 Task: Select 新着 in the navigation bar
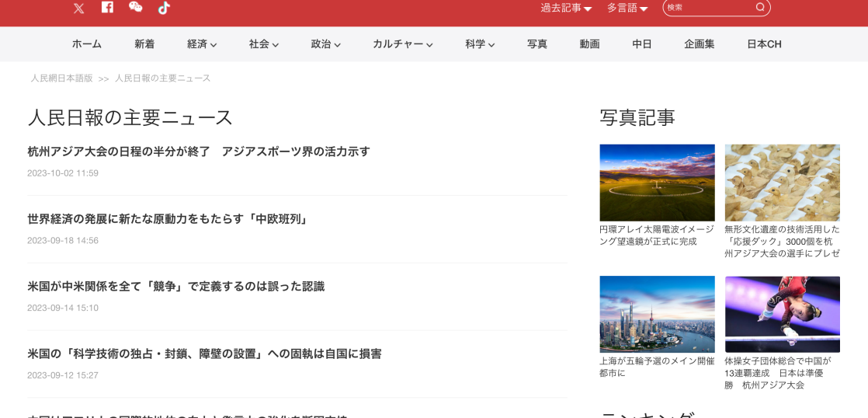144,44
